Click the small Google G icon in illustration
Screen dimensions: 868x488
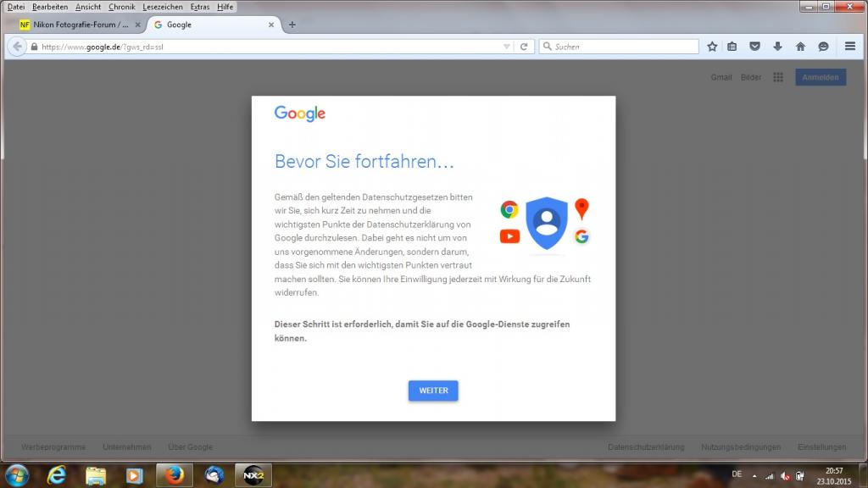[x=581, y=237]
